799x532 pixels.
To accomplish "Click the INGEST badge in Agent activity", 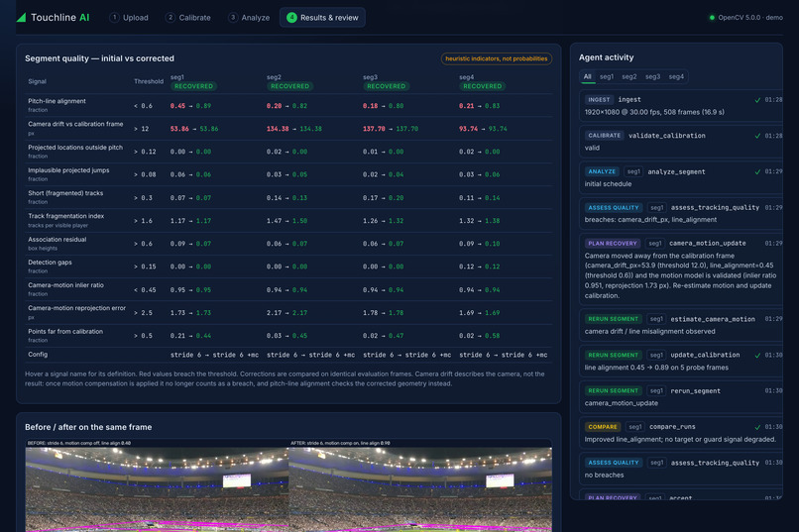I will click(x=599, y=100).
